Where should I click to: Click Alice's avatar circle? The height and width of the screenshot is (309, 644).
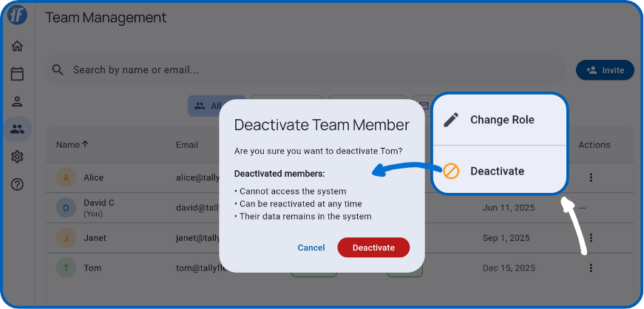point(66,177)
